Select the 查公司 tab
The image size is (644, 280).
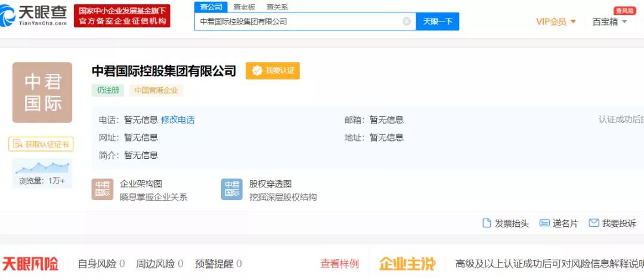click(211, 7)
